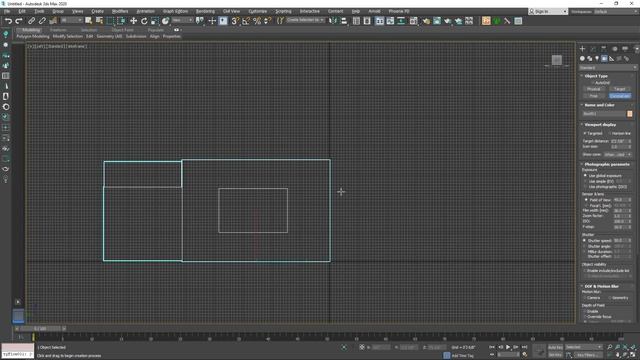Open the Render Setup teapot icon
640x360 pixels.
[x=426, y=21]
